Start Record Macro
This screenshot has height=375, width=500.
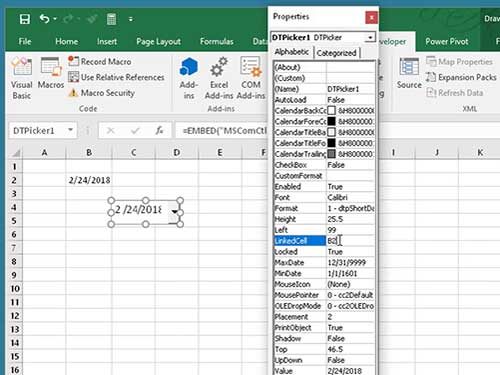point(100,61)
